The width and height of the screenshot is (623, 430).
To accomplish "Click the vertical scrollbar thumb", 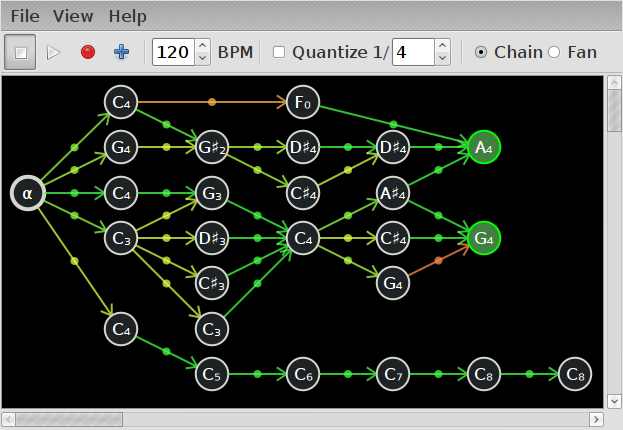I will pos(614,110).
